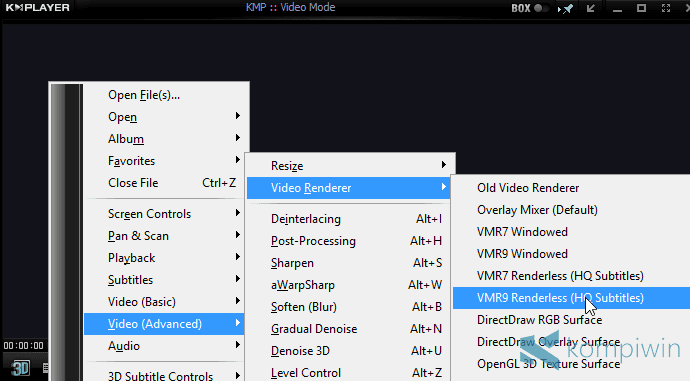Select DirectDraw Overlay Surface renderer
The image size is (690, 381).
pyautogui.click(x=571, y=342)
